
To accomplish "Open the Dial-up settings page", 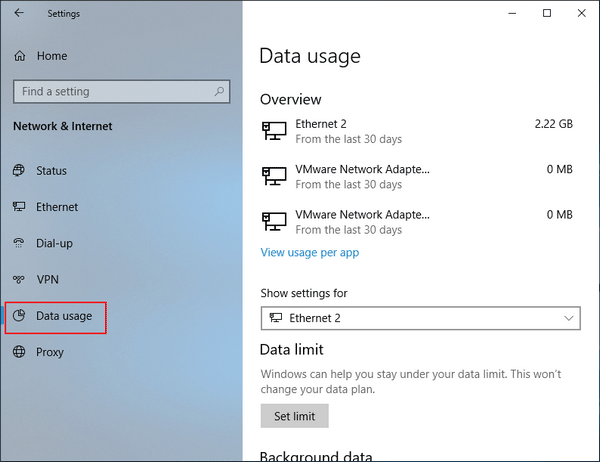I will coord(54,243).
